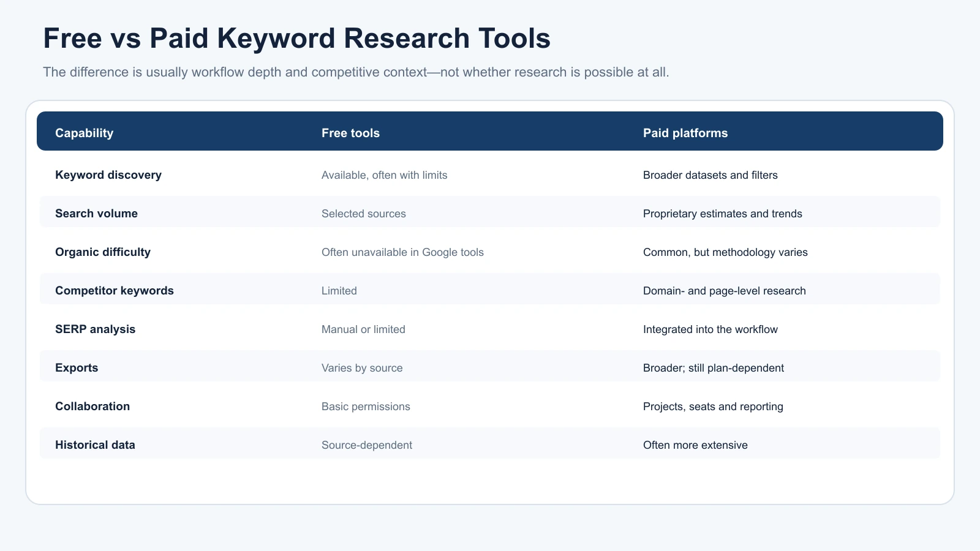Screen dimensions: 980x551
Task: Click the 'Selected sources' cell
Action: tap(363, 214)
